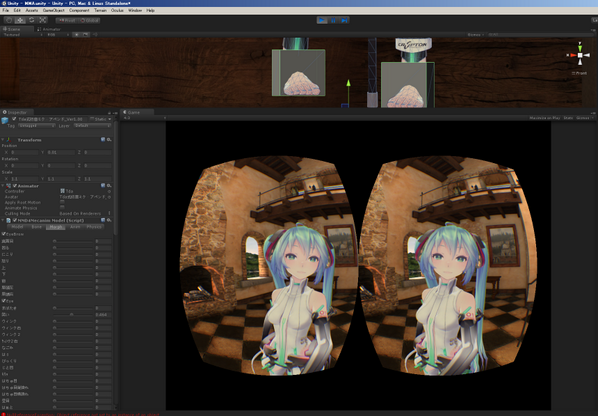Open the GameObject menu
The height and width of the screenshot is (416, 598).
[x=53, y=10]
